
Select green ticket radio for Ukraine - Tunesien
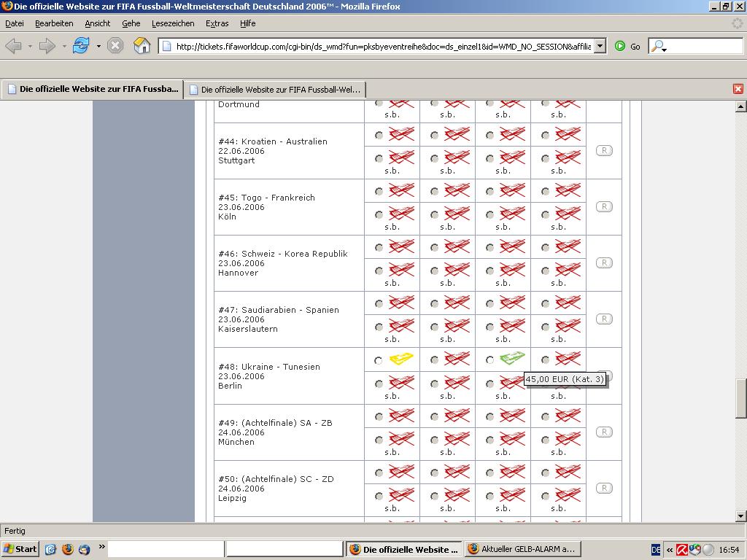[489, 360]
